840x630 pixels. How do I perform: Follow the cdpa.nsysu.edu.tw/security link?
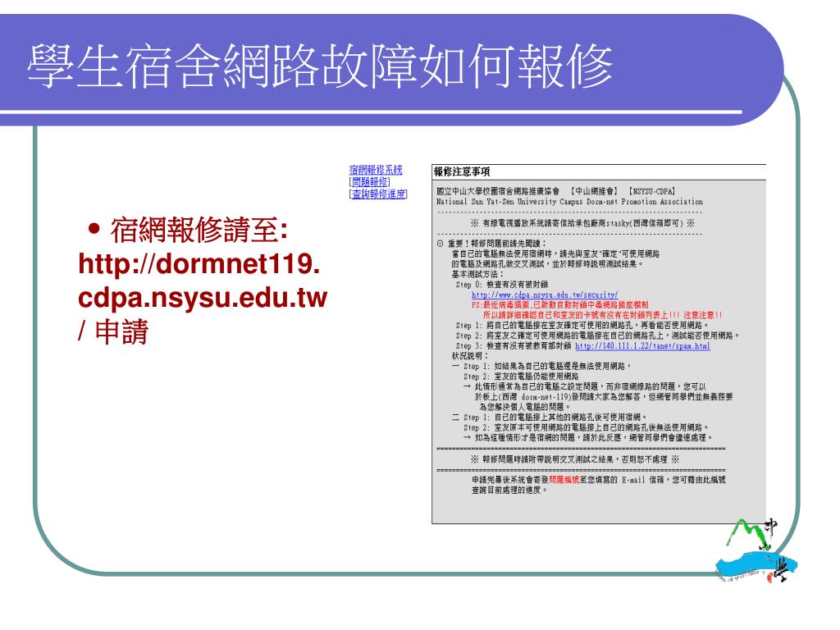545,294
